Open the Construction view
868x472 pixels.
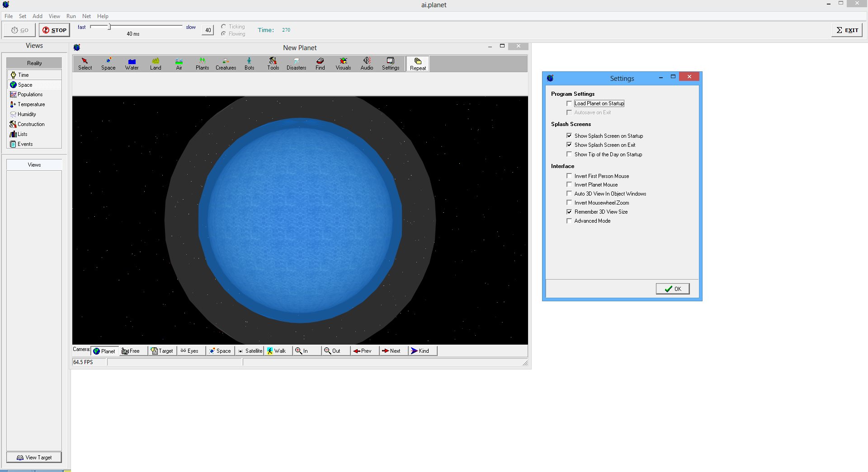[34, 124]
